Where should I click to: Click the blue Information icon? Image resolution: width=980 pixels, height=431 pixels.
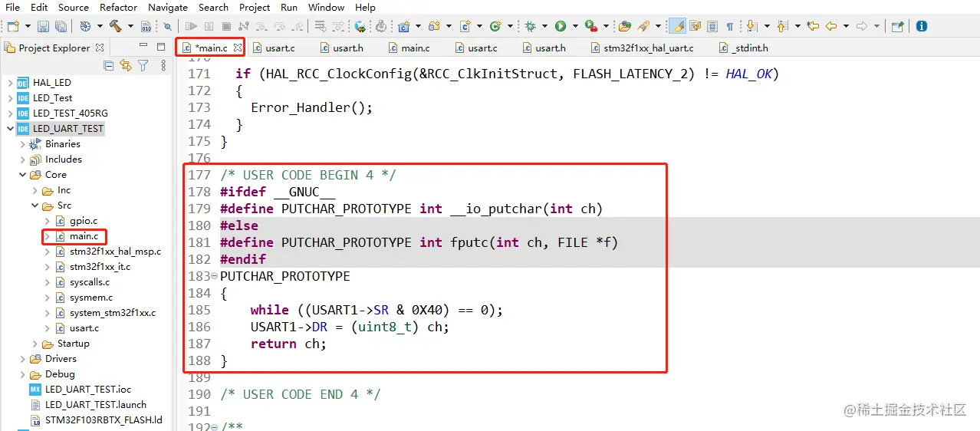pos(922,26)
